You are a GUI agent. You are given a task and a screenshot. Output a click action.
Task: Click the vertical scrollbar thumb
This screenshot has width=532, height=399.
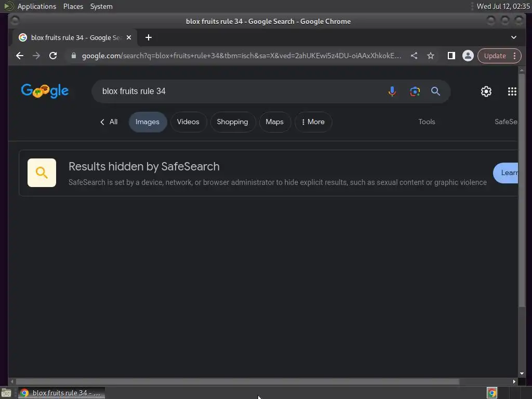point(522,190)
